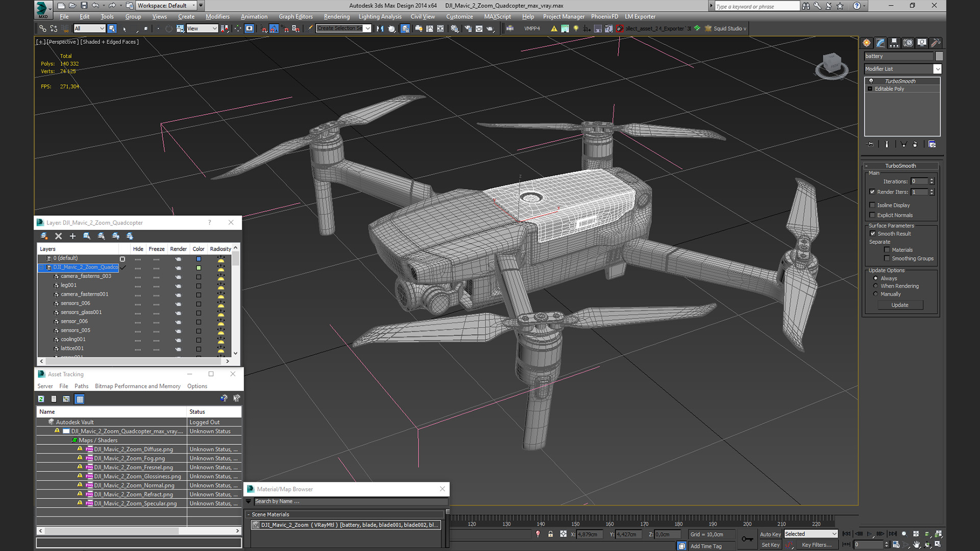Click the Pan View hand icon
Image resolution: width=980 pixels, height=551 pixels.
[x=917, y=545]
